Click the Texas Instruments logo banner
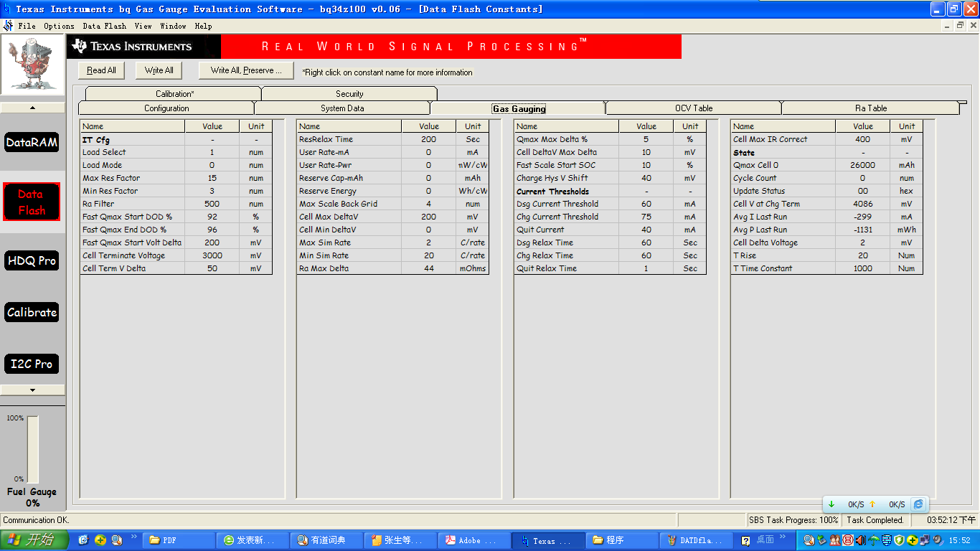The width and height of the screenshot is (980, 551). tap(143, 47)
